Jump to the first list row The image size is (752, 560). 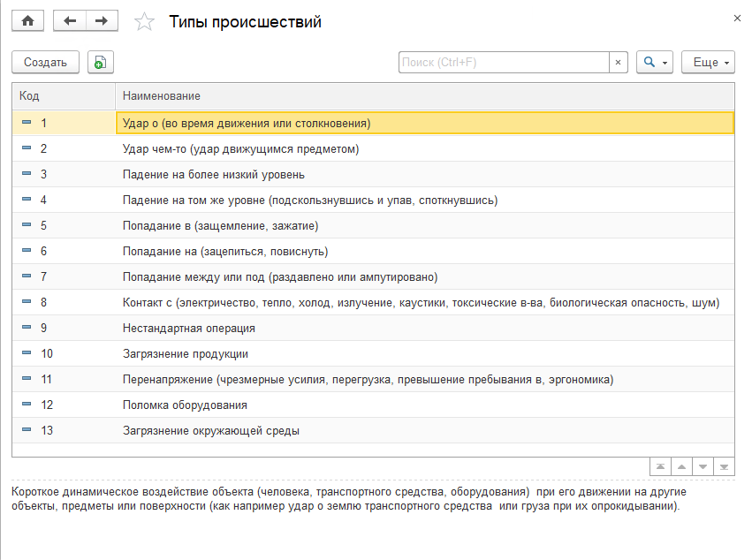[660, 466]
